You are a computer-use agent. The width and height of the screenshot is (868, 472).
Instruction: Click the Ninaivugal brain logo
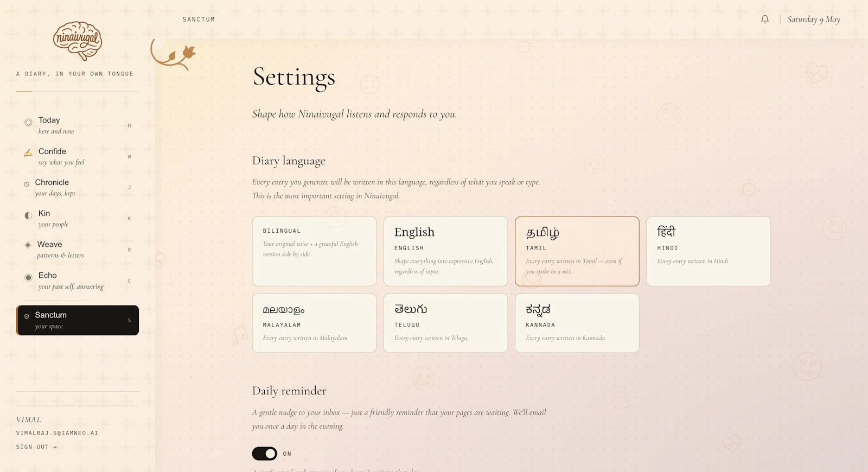78,41
